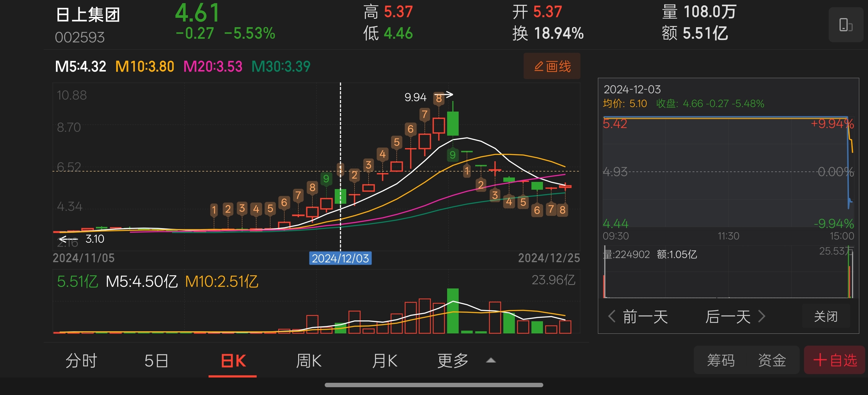This screenshot has height=395, width=868.
Task: Tap the 2024/12/03 date marker label
Action: pos(340,258)
